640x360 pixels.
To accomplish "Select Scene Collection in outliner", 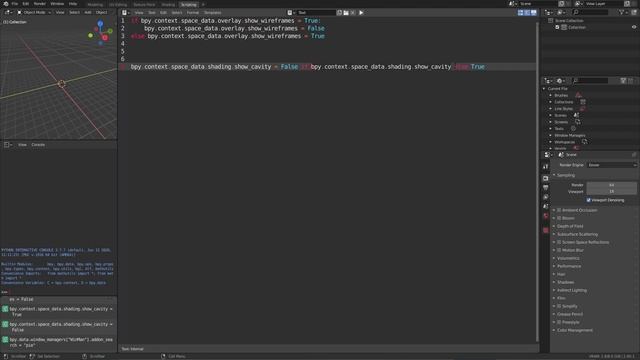I will (x=569, y=20).
